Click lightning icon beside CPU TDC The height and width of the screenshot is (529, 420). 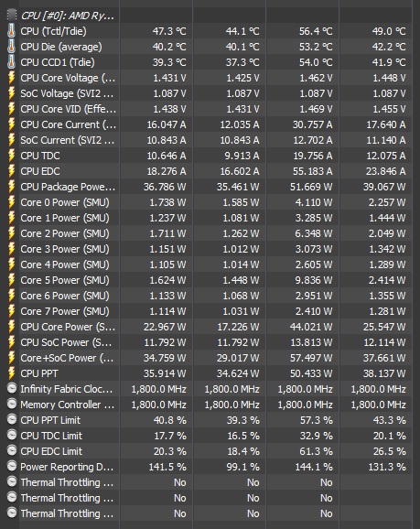pyautogui.click(x=12, y=156)
